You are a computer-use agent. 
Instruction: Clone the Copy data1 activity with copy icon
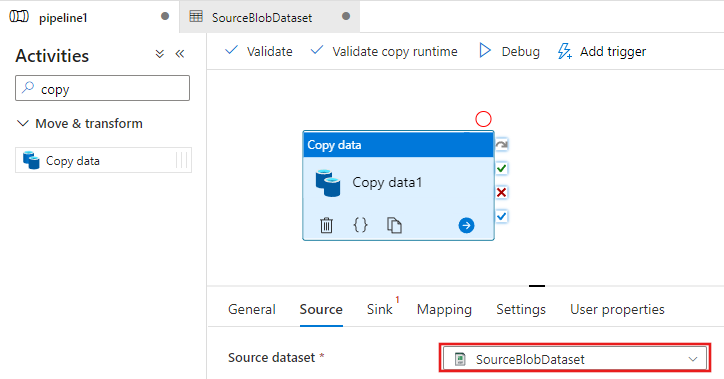tap(394, 225)
